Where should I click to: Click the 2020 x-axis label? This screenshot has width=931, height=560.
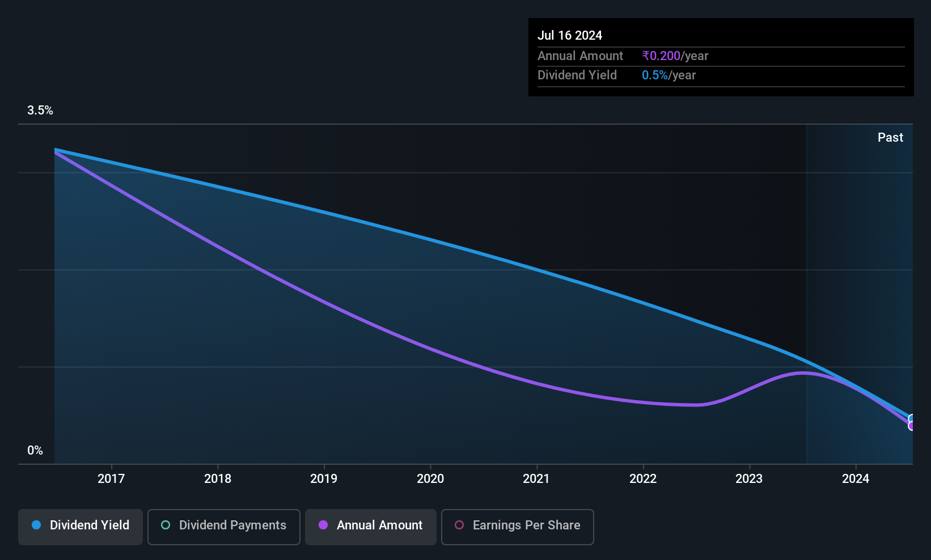click(430, 479)
